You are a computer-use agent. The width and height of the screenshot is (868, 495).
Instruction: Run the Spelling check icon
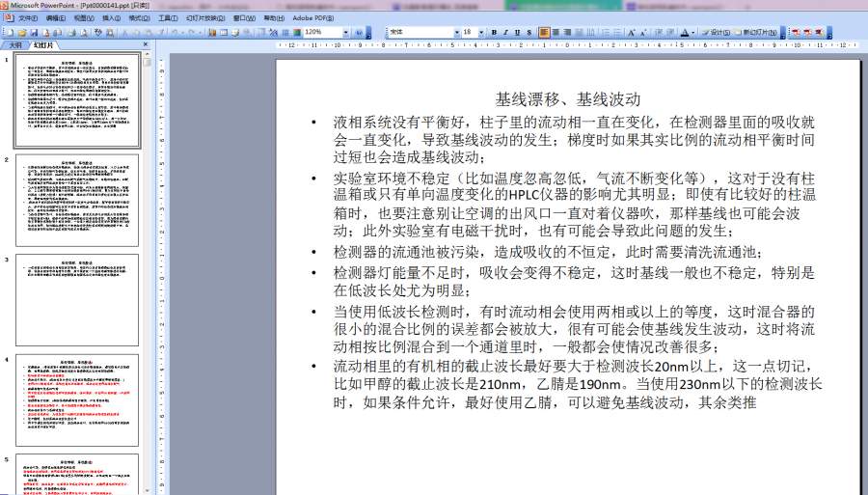click(x=98, y=33)
